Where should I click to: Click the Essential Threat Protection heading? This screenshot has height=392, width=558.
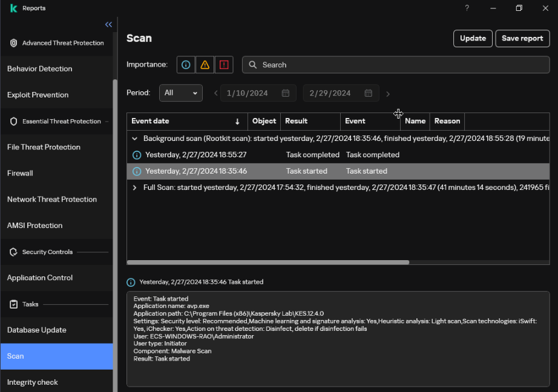click(62, 122)
